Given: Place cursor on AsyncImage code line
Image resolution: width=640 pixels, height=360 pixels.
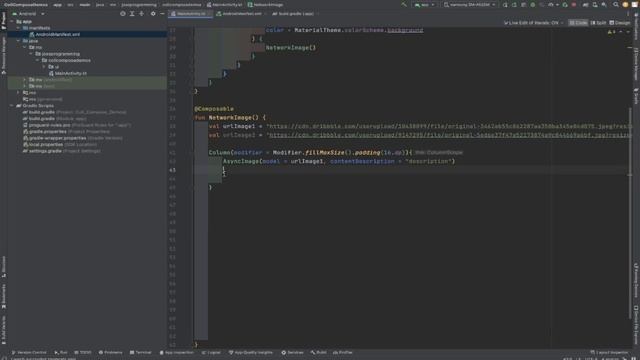Looking at the screenshot, I should click(x=339, y=162).
